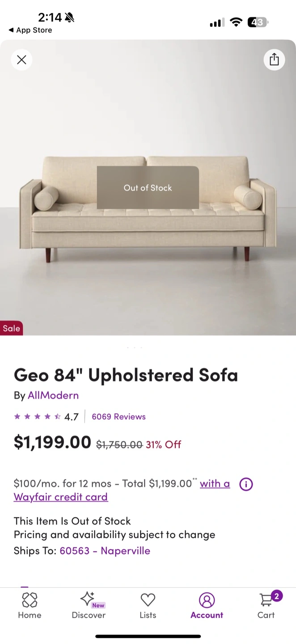Tap the Sale badge on image
Image resolution: width=296 pixels, height=644 pixels.
pos(11,328)
